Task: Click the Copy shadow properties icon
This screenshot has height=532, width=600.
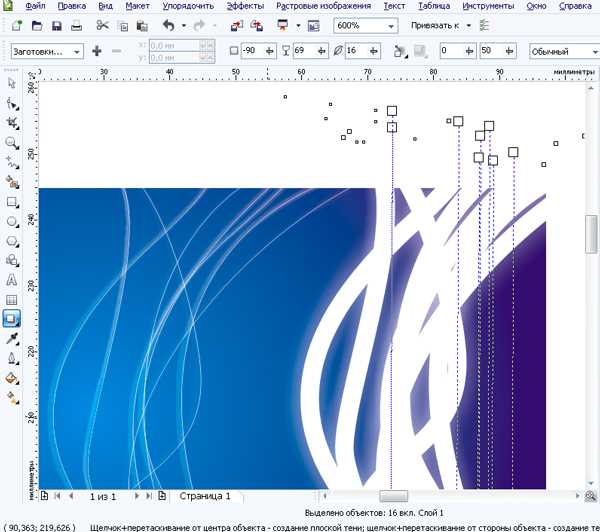Action: pyautogui.click(x=400, y=51)
